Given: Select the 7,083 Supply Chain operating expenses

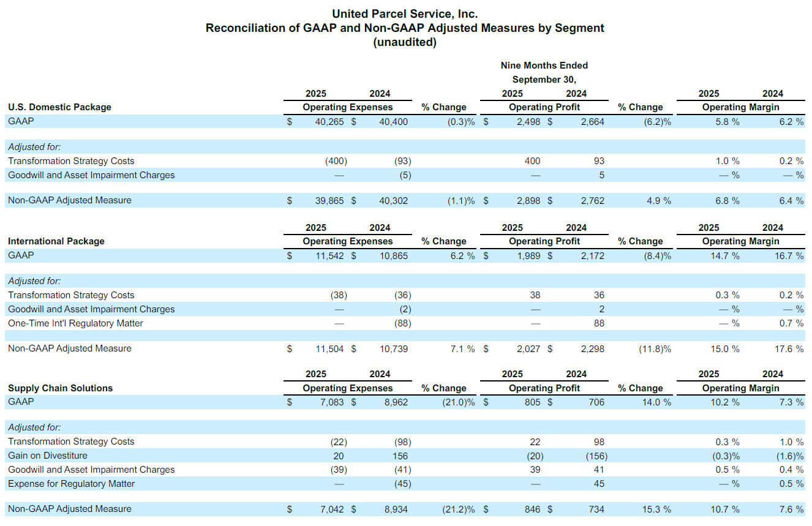Looking at the screenshot, I should pos(331,402).
